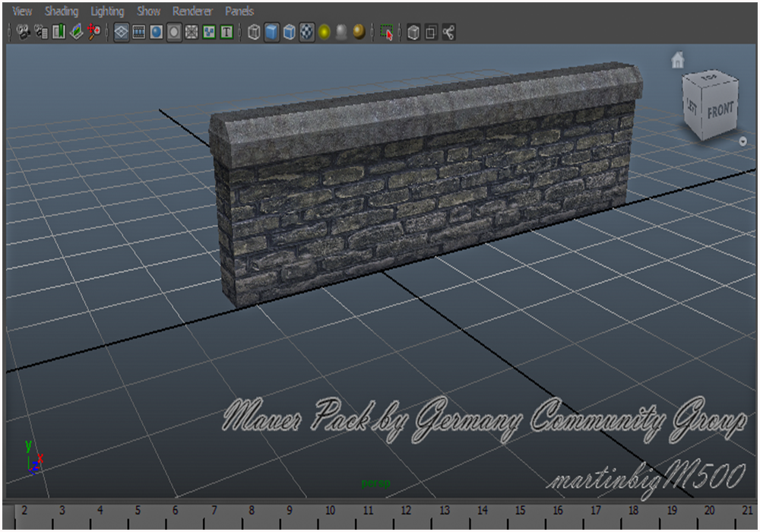Image resolution: width=760 pixels, height=532 pixels.
Task: Jump to frame 16 on time slider
Action: (558, 510)
